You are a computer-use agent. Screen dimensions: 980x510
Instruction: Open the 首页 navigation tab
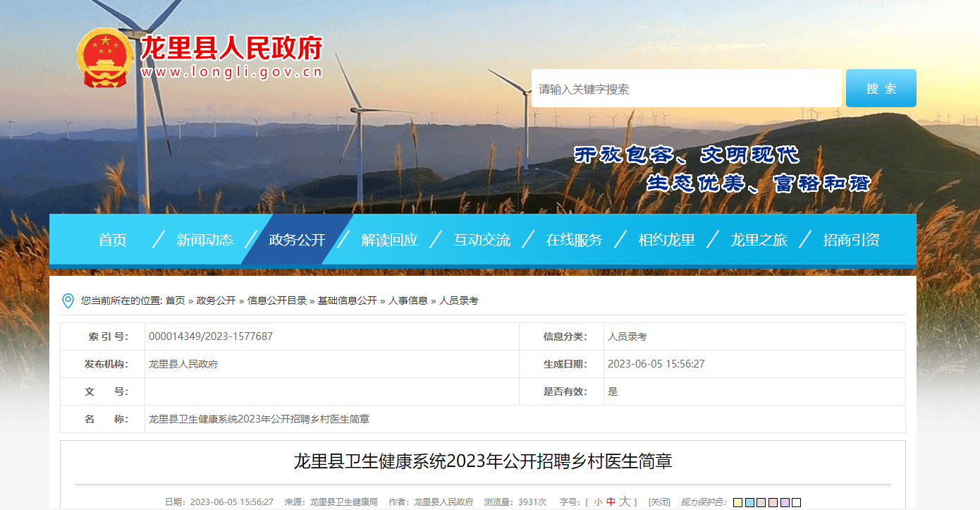[x=113, y=240]
